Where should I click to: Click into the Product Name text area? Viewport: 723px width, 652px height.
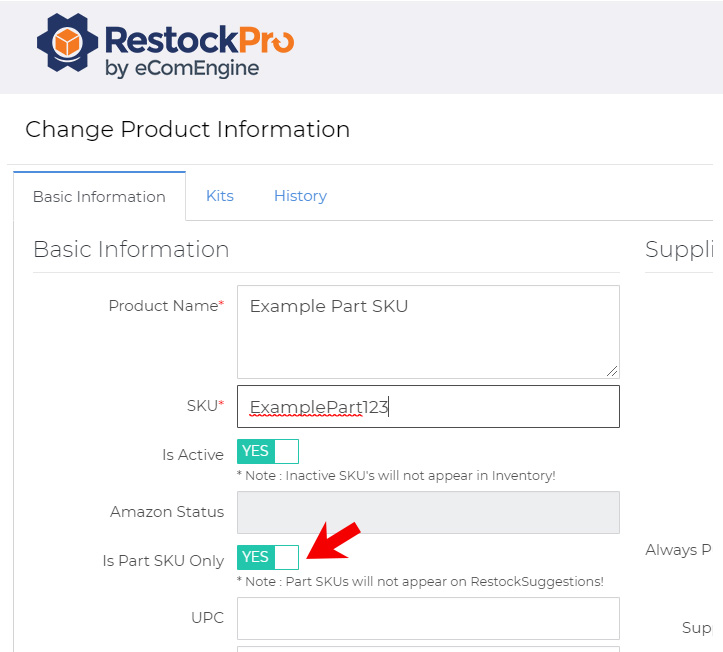428,332
